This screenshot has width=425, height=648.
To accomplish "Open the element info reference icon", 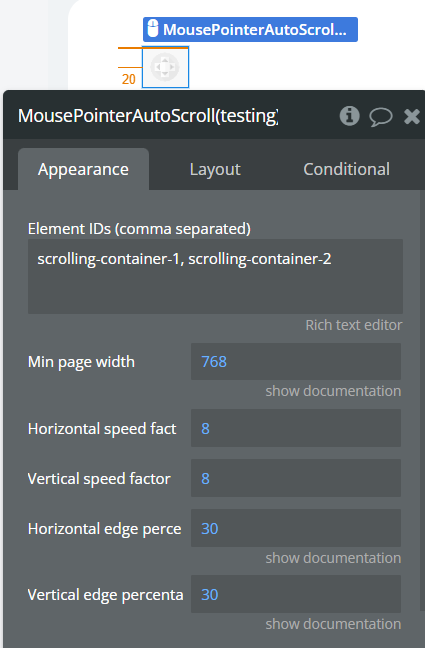I will coord(349,116).
